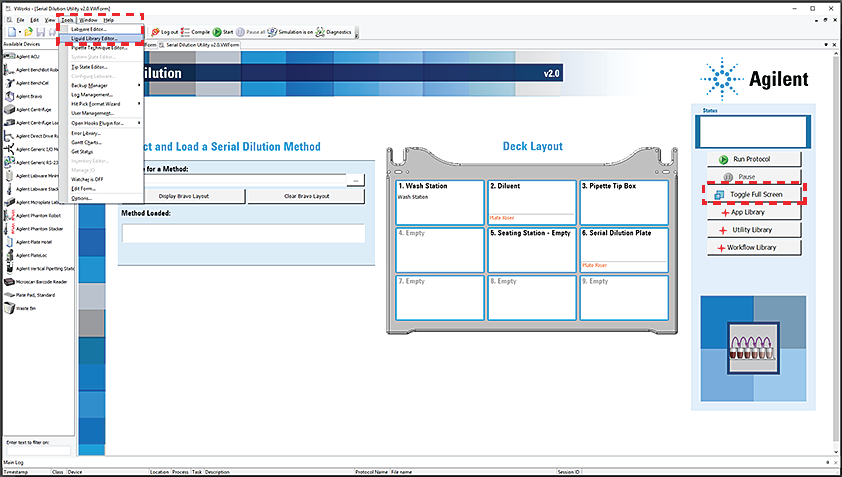The image size is (842, 477).
Task: Choose Liquid Library Editor from Tools menu
Action: [x=100, y=39]
